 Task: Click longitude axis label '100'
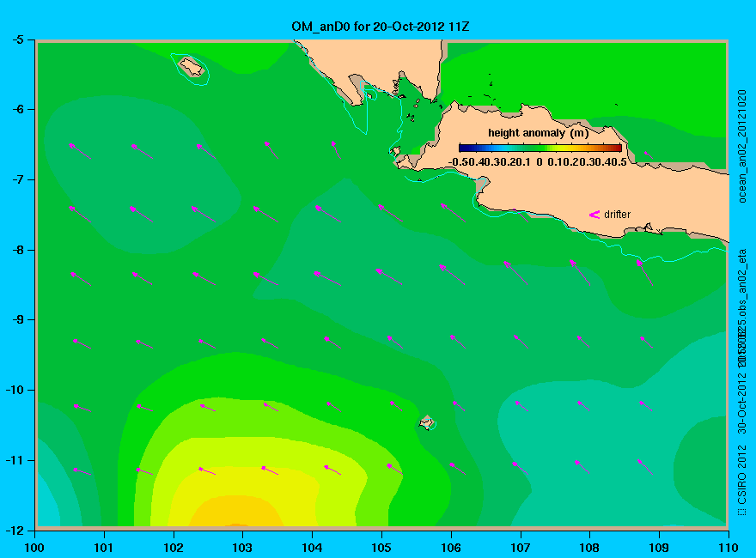pyautogui.click(x=34, y=548)
